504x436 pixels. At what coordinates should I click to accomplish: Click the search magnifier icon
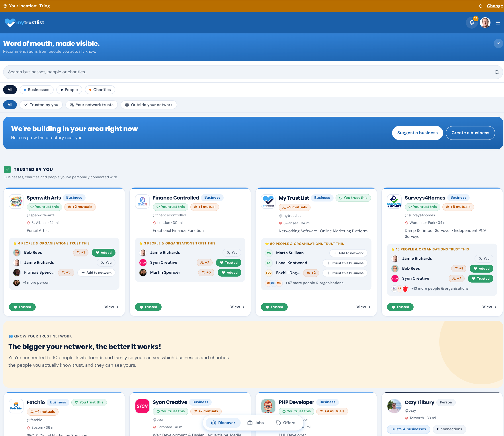pyautogui.click(x=497, y=72)
